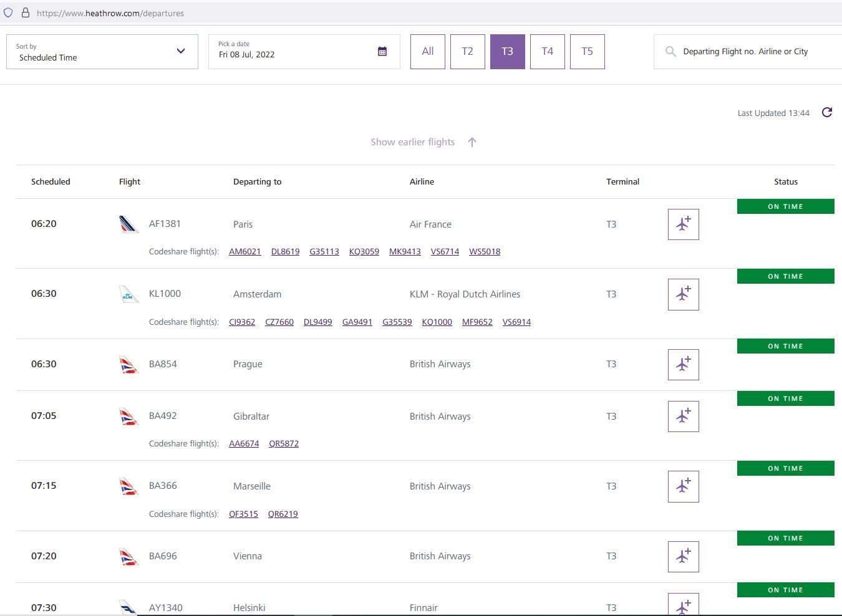Add Air France AF1381 flight to tracking
This screenshot has height=616, width=842.
[x=683, y=224]
